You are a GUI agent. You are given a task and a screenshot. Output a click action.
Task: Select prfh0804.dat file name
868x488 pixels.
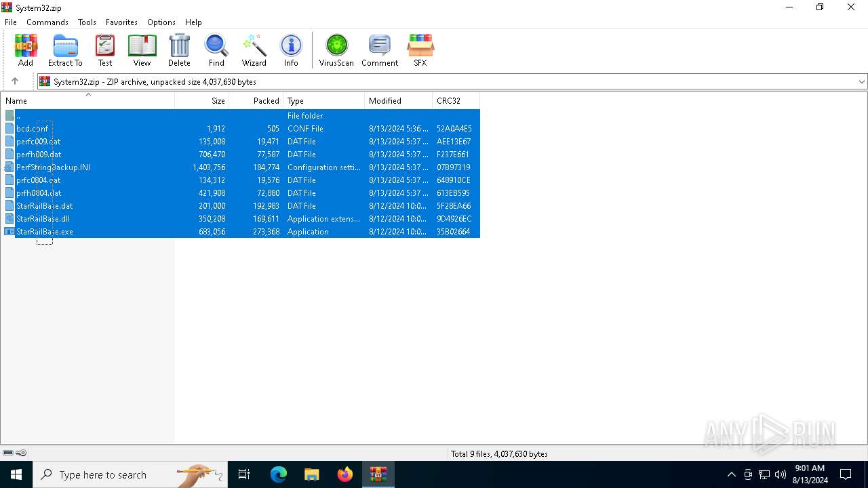(x=39, y=193)
